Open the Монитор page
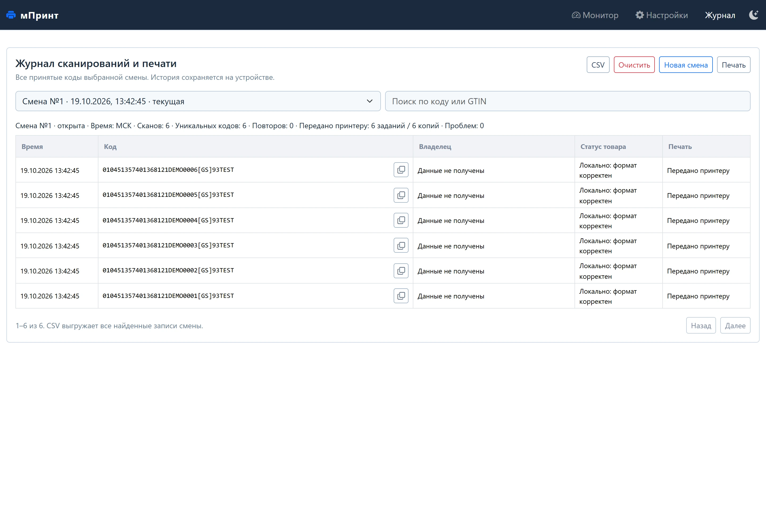The height and width of the screenshot is (532, 766). pos(595,15)
